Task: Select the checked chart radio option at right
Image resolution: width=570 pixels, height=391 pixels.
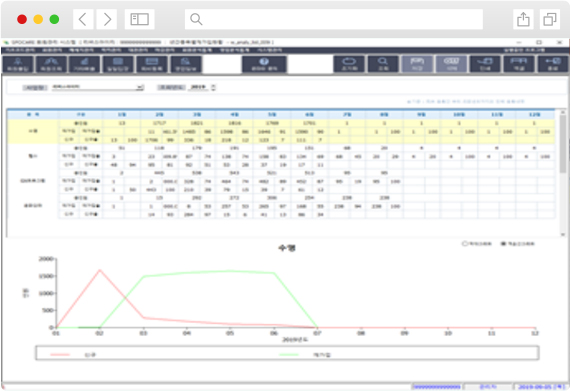Action: tap(503, 244)
